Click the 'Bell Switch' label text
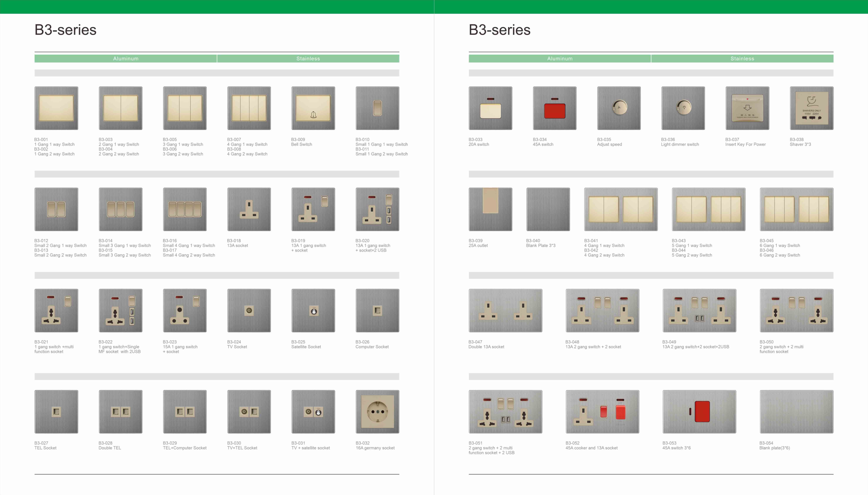The width and height of the screenshot is (868, 495). [x=301, y=145]
